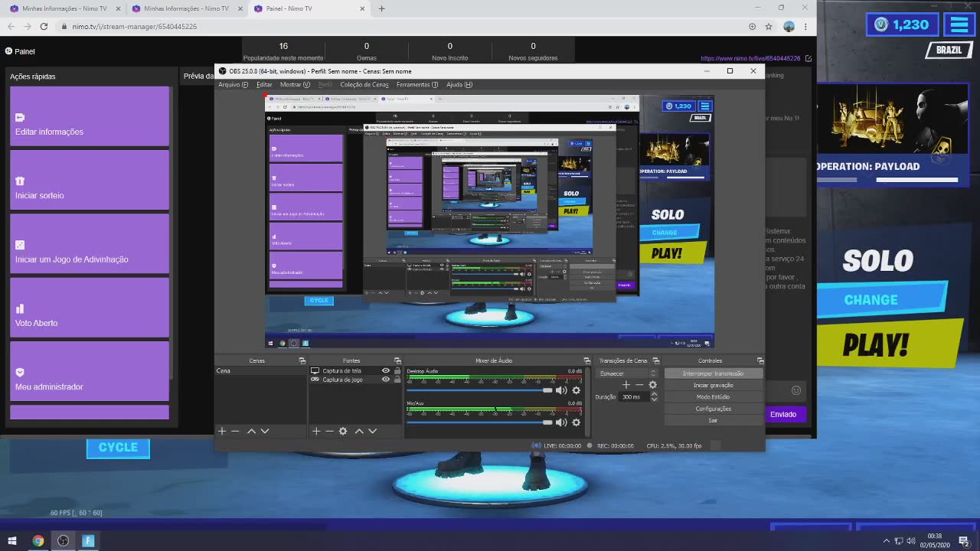
Task: Click Iniciar um Jogo de Adivinhação tile
Action: pos(90,243)
